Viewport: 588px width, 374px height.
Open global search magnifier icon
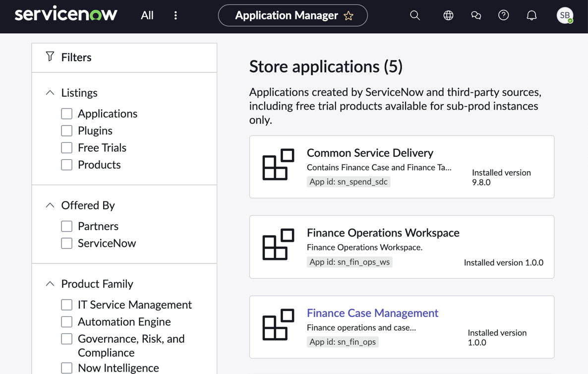(x=415, y=15)
